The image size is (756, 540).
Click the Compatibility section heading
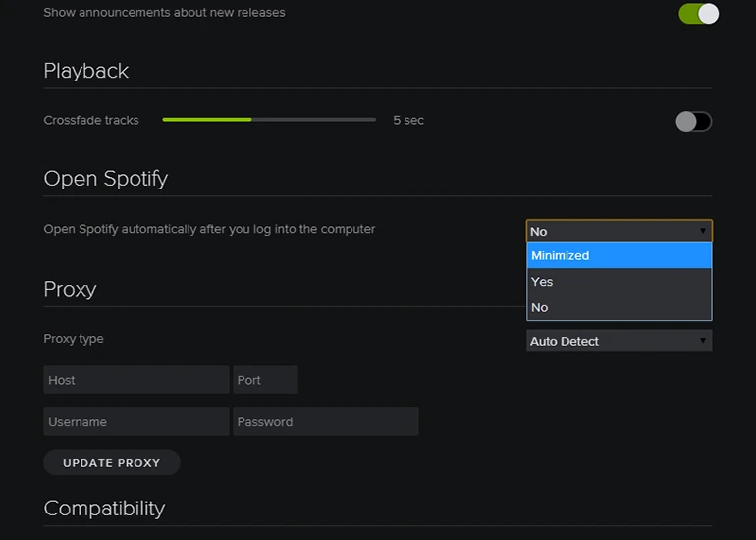(x=105, y=509)
